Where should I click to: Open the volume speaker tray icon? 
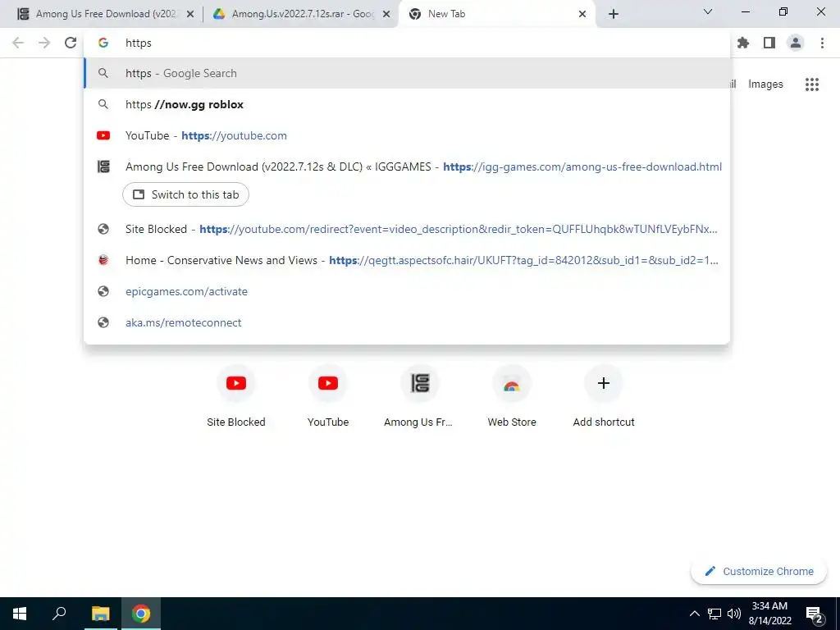[x=734, y=614]
